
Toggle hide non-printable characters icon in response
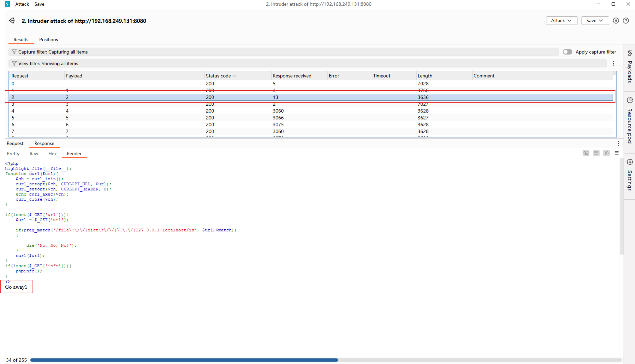(586, 153)
